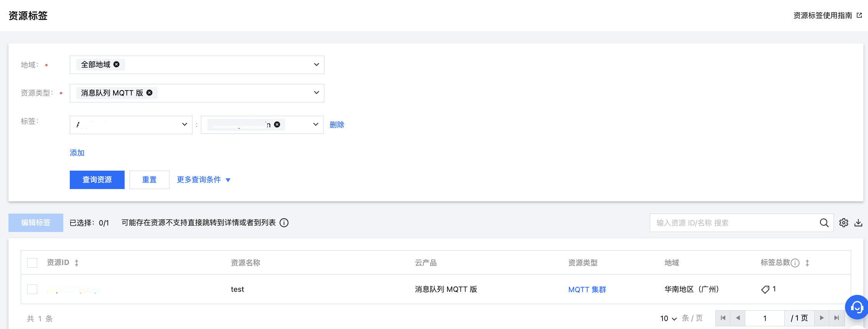Open table column settings gear
This screenshot has height=329, width=868.
point(843,223)
